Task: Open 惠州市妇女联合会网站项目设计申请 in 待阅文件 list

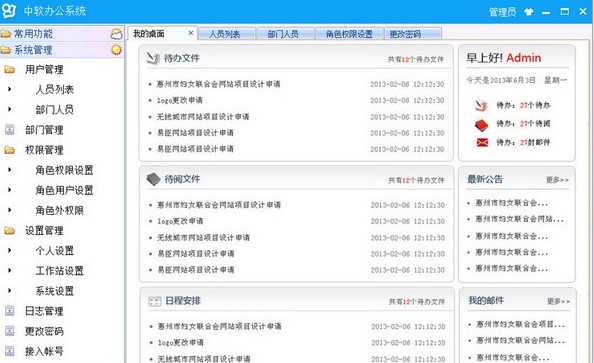Action: pos(219,205)
